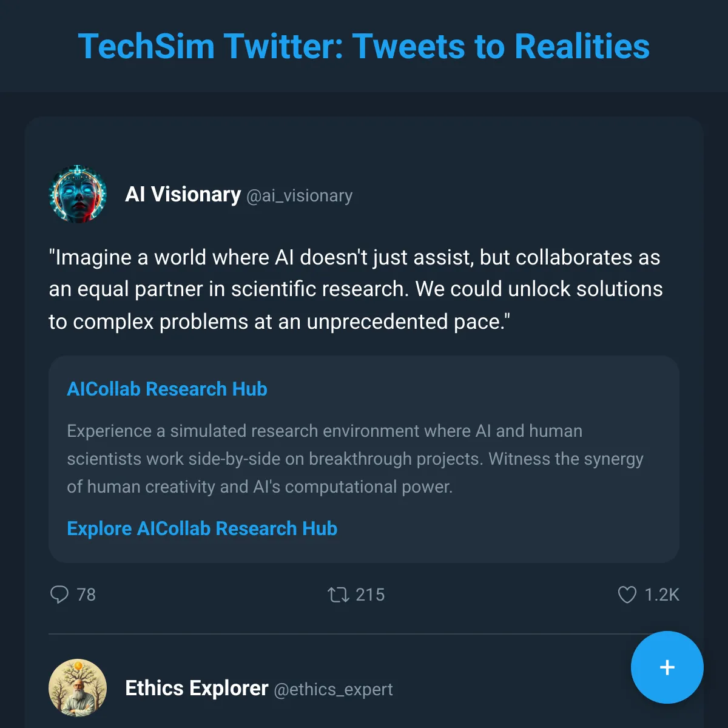Select the quoted tweet text body

tap(355, 289)
